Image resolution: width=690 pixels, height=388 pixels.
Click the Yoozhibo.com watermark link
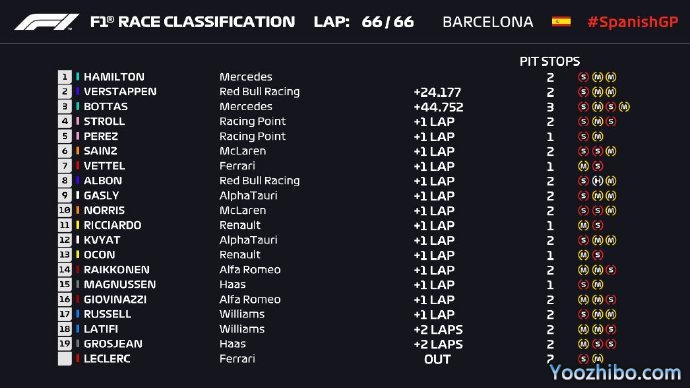point(615,373)
